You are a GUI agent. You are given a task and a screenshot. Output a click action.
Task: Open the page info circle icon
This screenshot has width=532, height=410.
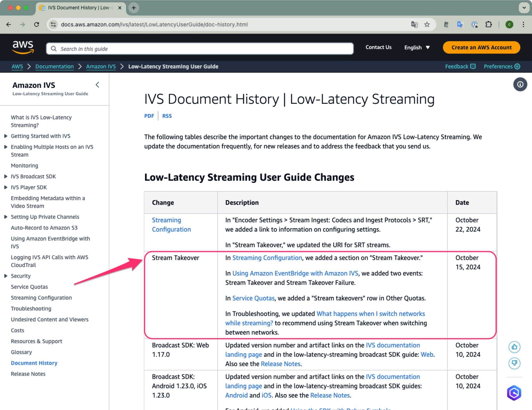tap(520, 85)
